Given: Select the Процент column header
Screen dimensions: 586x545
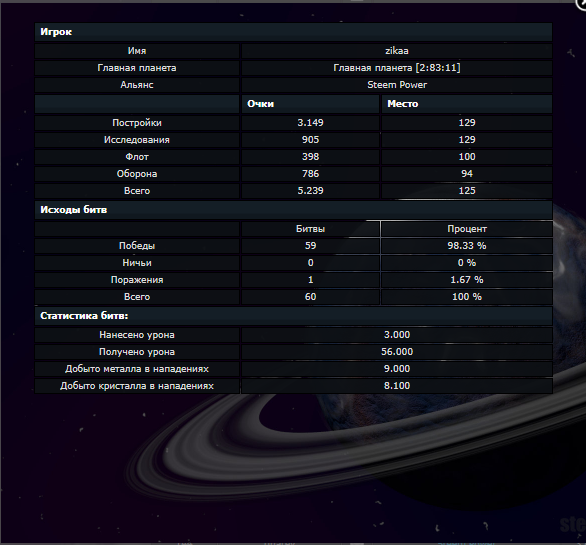Looking at the screenshot, I should pyautogui.click(x=467, y=229).
